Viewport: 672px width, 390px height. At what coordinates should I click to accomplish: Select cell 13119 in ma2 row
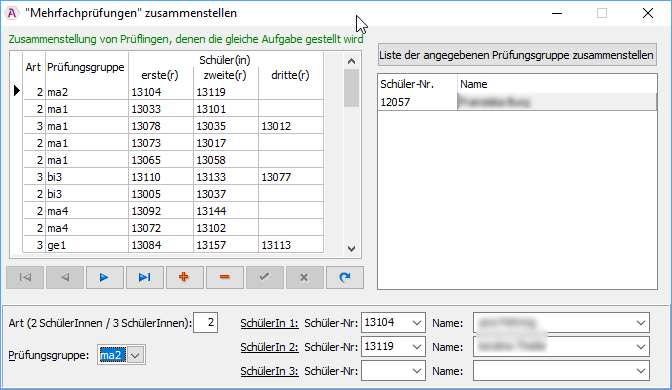(226, 92)
